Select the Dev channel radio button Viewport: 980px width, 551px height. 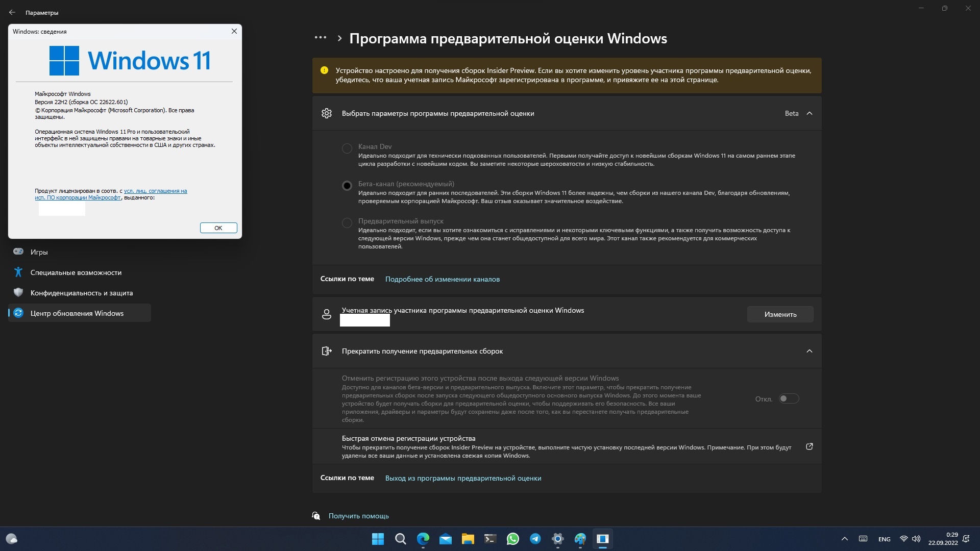pos(347,148)
